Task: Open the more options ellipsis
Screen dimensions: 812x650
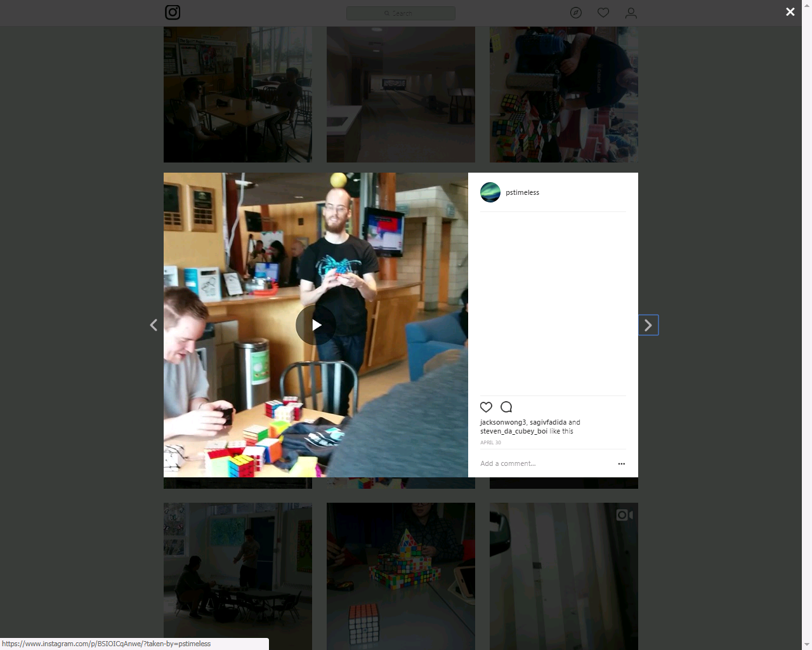Action: click(x=622, y=464)
